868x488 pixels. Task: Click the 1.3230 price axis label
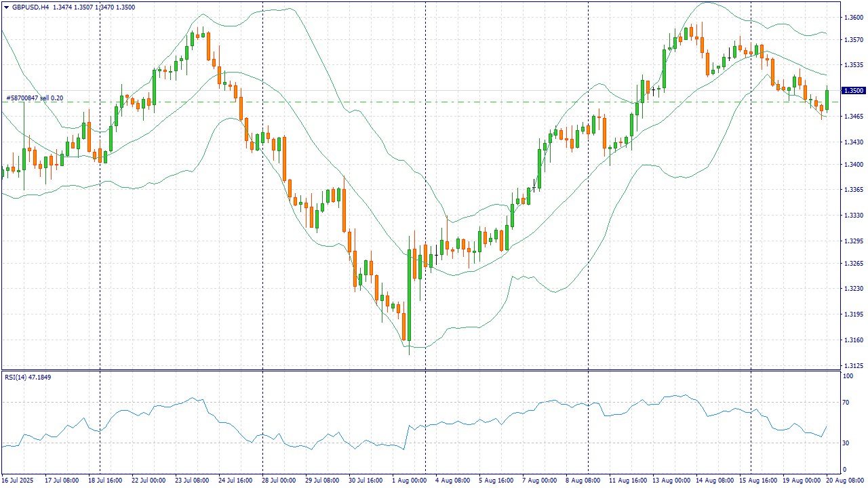point(854,289)
